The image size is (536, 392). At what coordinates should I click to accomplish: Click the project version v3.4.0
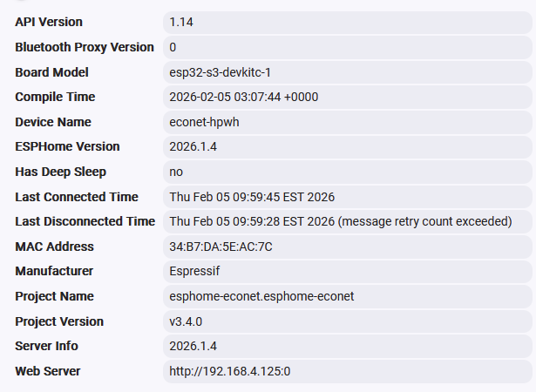[186, 321]
